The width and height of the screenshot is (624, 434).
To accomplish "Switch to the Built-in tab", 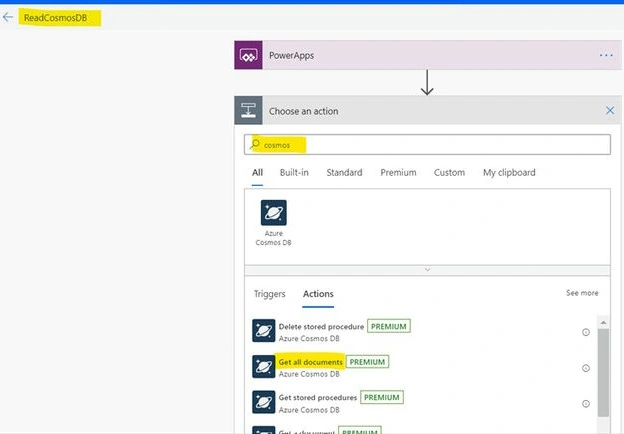I will (x=294, y=173).
